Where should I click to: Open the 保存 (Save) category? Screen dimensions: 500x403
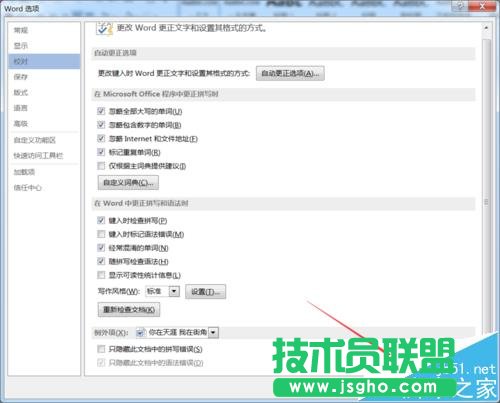[x=44, y=77]
